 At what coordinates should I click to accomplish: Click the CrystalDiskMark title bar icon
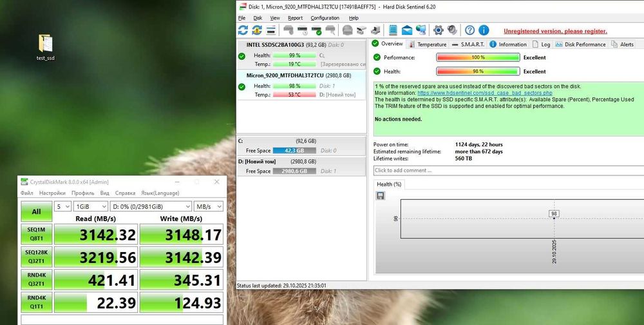[x=24, y=182]
